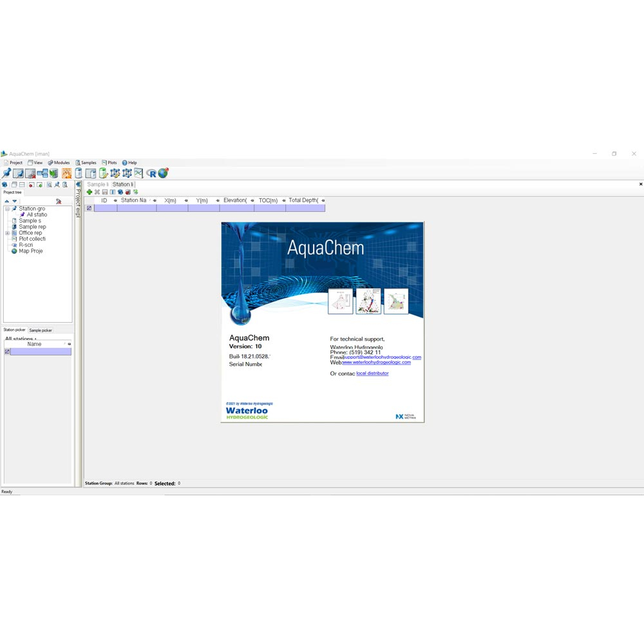644x644 pixels.
Task: Click the blue hierarchy diagram toolbar icon
Action: pos(43,173)
